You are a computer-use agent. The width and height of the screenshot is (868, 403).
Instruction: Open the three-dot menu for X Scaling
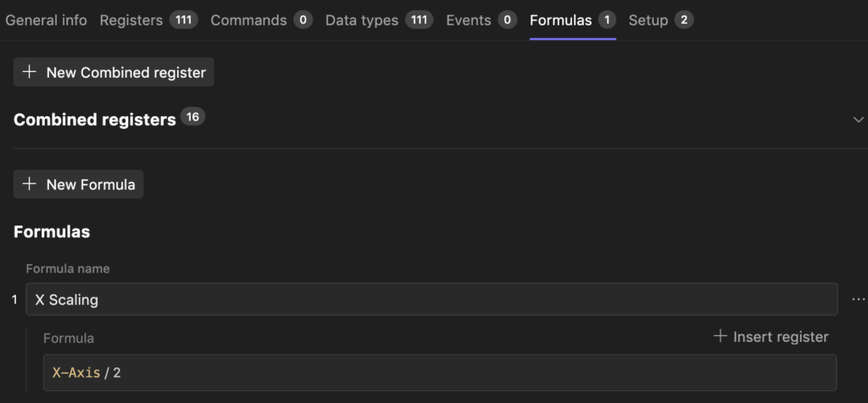pos(858,299)
